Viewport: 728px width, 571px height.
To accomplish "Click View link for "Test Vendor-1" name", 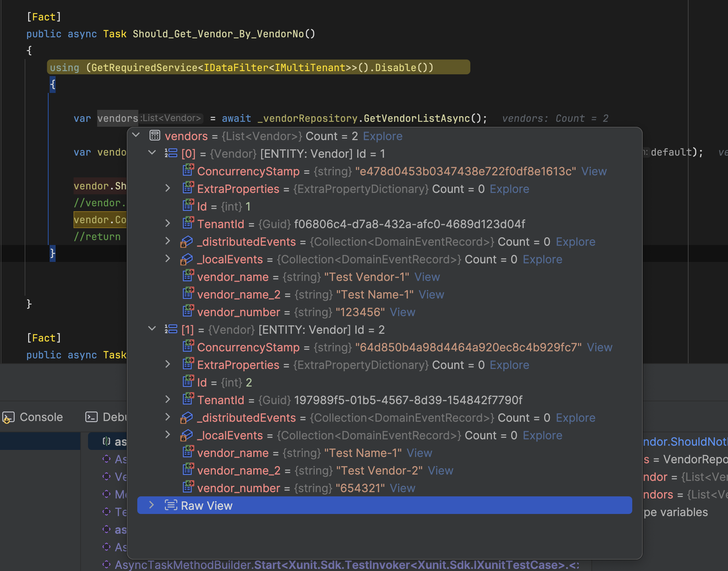I will coord(427,277).
